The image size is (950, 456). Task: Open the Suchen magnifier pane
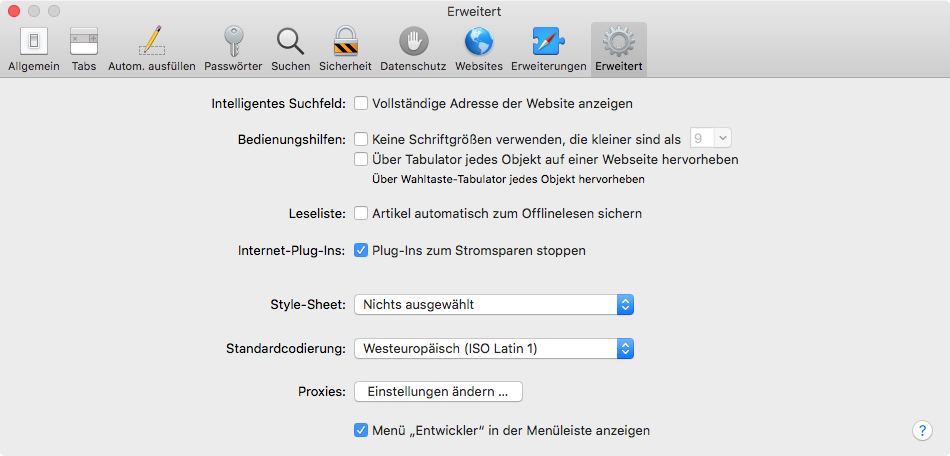coord(291,50)
